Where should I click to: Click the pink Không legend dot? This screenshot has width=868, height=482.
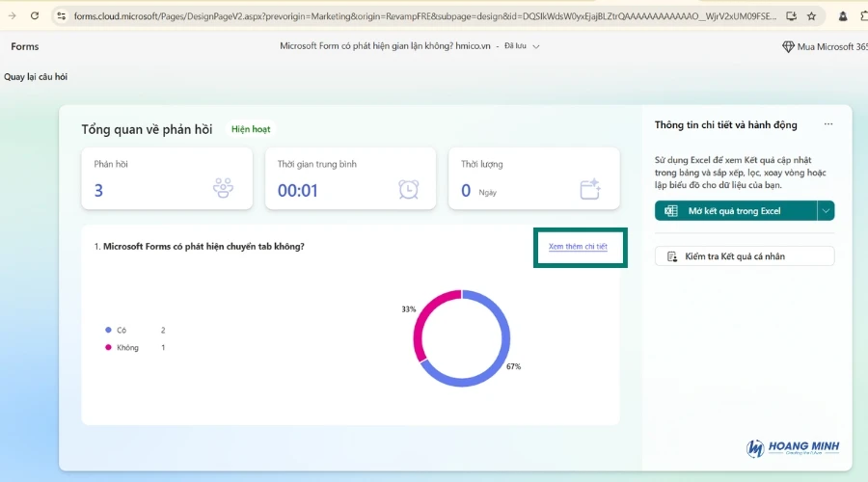click(x=108, y=348)
